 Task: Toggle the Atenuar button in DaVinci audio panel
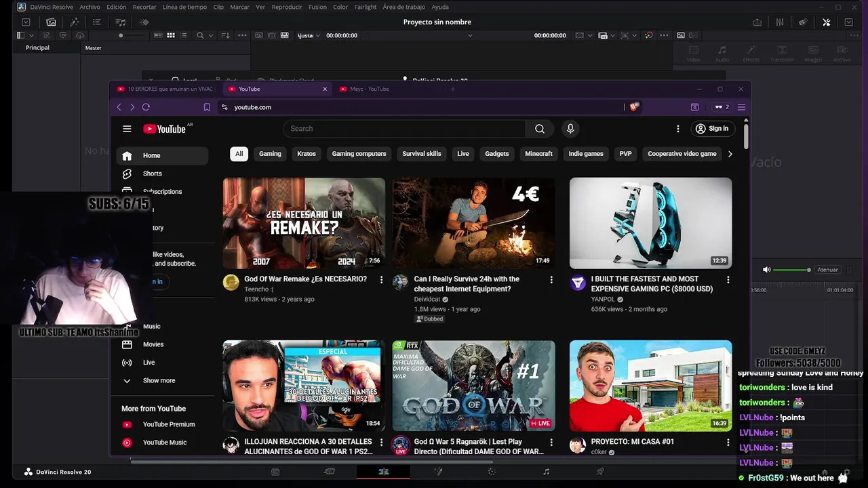click(x=827, y=270)
